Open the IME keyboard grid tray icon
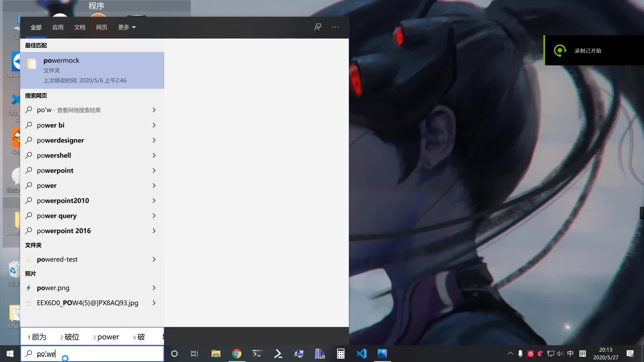 (x=583, y=354)
